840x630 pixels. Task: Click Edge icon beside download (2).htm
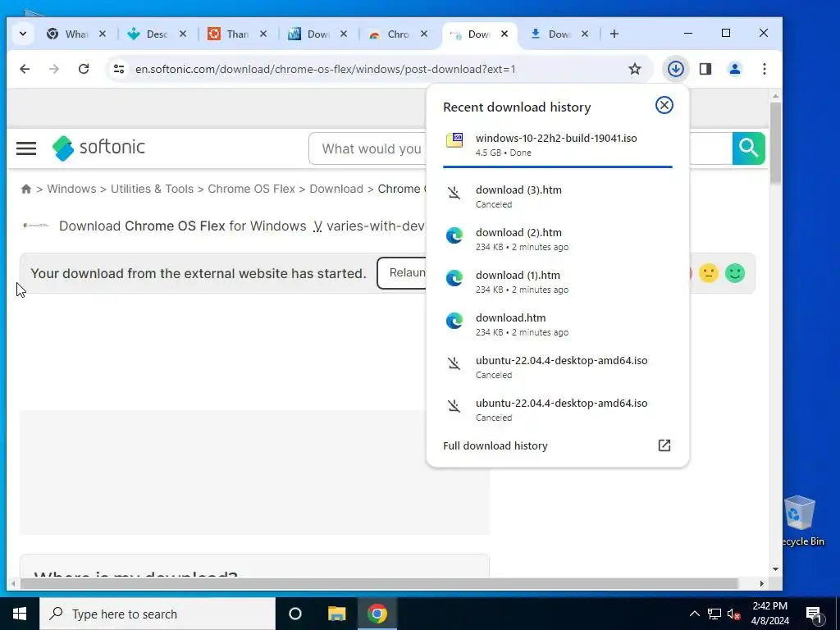tap(454, 235)
